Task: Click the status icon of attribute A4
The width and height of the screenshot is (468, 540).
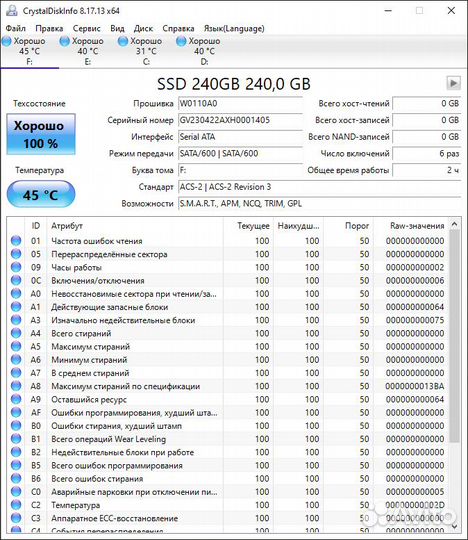Action: [x=16, y=333]
